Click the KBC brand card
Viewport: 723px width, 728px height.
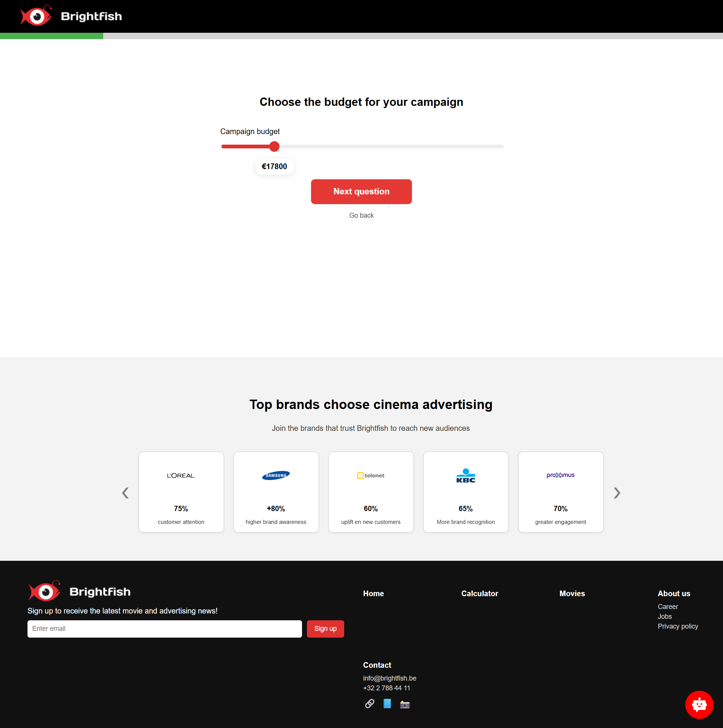pos(466,492)
